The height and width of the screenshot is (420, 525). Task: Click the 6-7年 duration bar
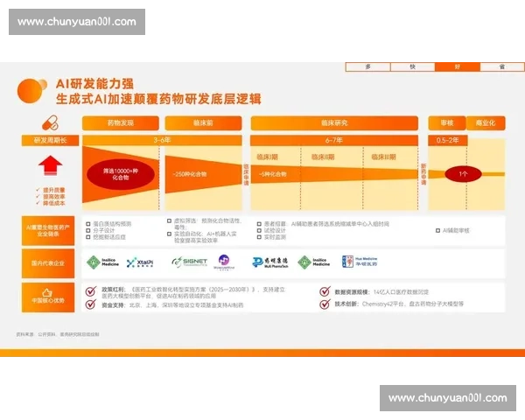coord(334,140)
